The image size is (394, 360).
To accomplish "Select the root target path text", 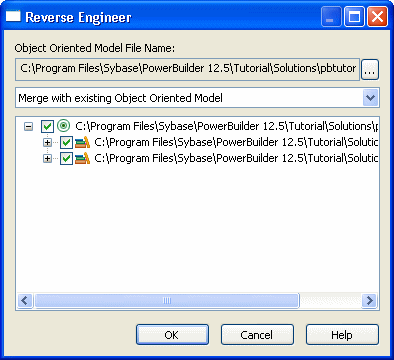I will 227,126.
